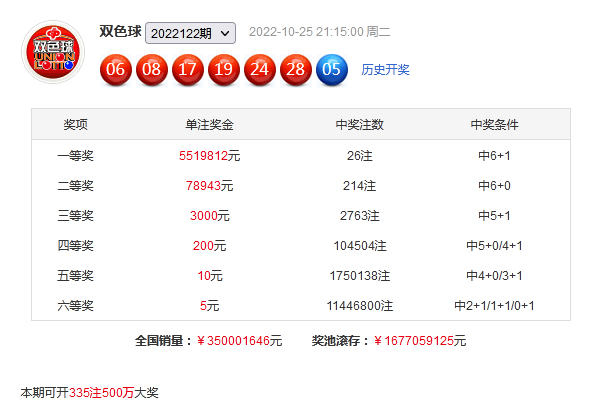Click the winner count 214注

tap(360, 186)
